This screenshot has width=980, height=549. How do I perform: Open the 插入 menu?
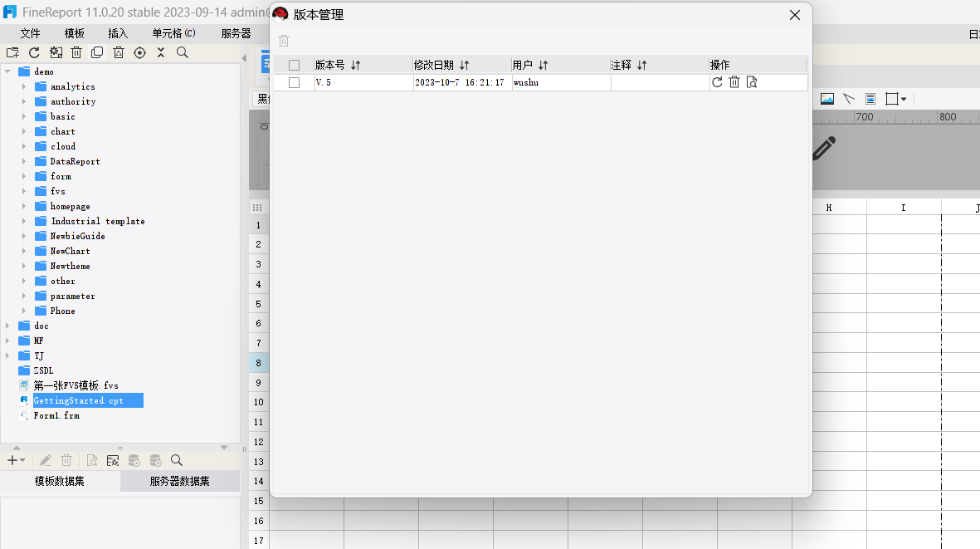tap(118, 33)
